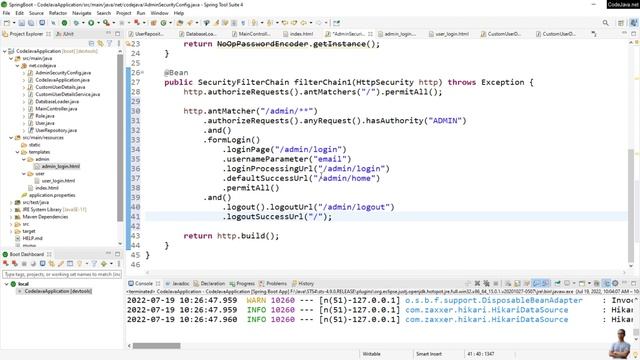Click the Debug bug icon in the toolbar
The image size is (640, 360).
pyautogui.click(x=76, y=23)
